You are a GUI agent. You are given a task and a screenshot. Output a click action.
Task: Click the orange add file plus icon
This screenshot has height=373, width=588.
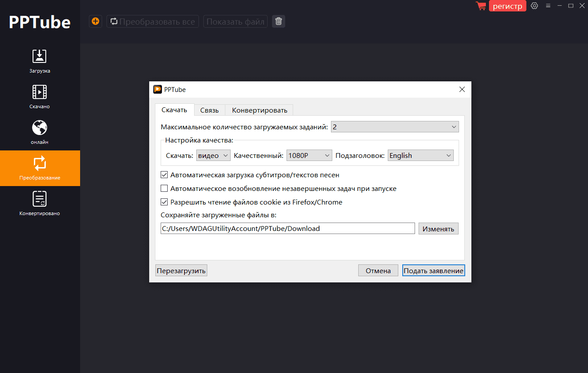pos(96,21)
